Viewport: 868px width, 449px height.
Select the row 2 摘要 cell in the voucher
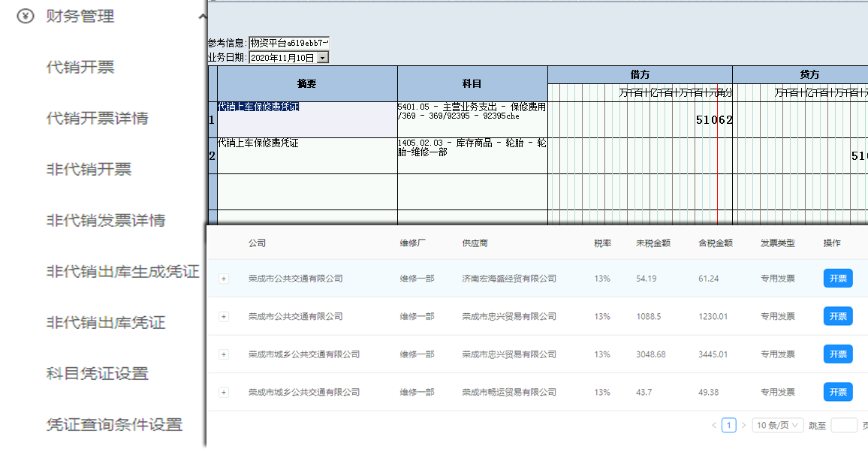pos(307,155)
